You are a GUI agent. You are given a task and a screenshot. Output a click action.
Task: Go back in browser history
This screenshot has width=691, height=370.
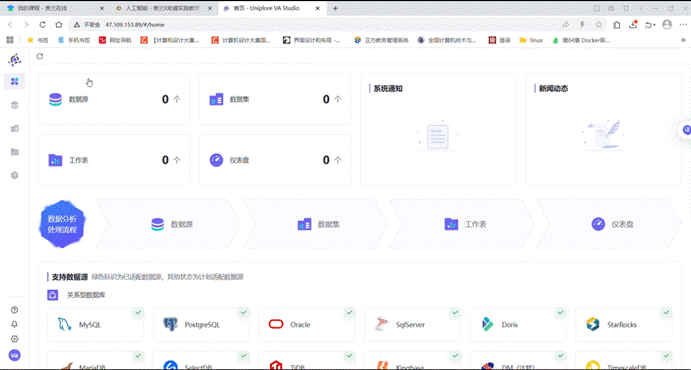10,25
